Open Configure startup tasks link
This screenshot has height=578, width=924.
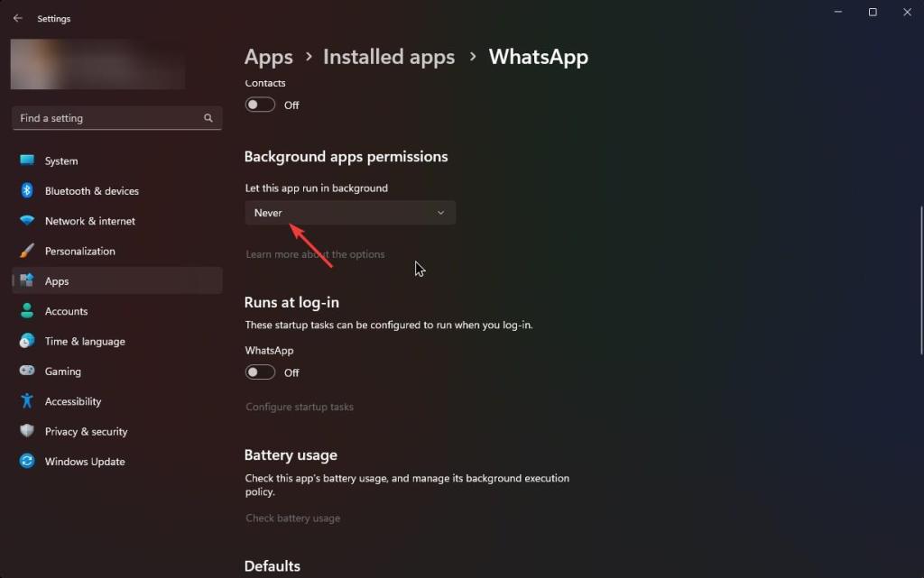click(x=300, y=407)
